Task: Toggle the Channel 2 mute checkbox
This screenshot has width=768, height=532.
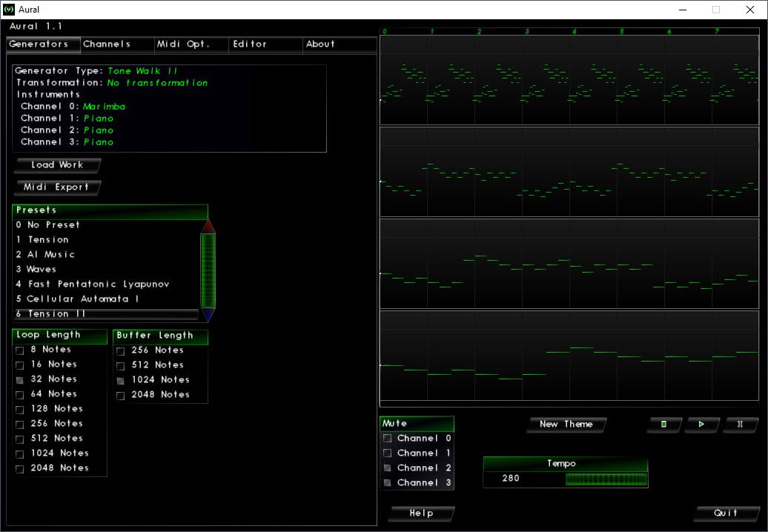Action: point(387,468)
